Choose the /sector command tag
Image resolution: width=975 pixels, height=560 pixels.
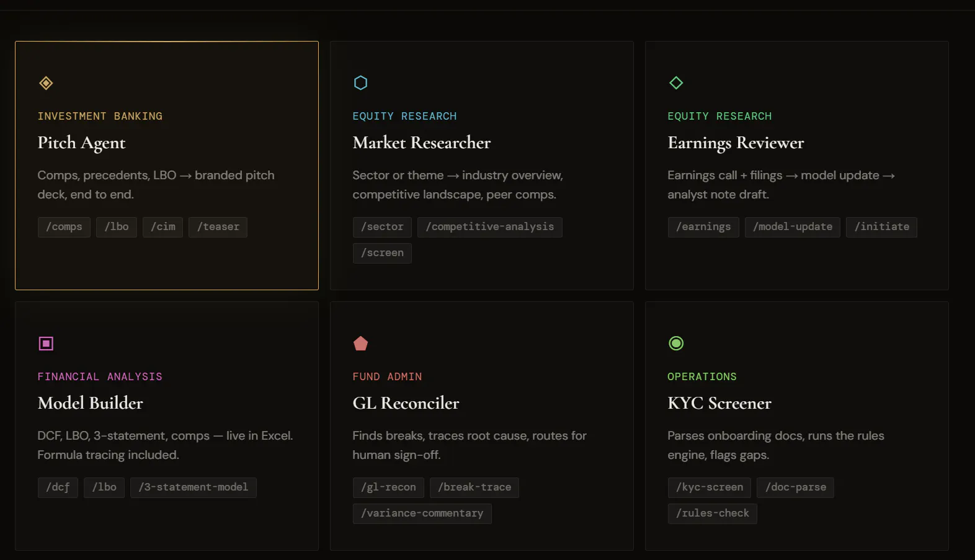382,227
